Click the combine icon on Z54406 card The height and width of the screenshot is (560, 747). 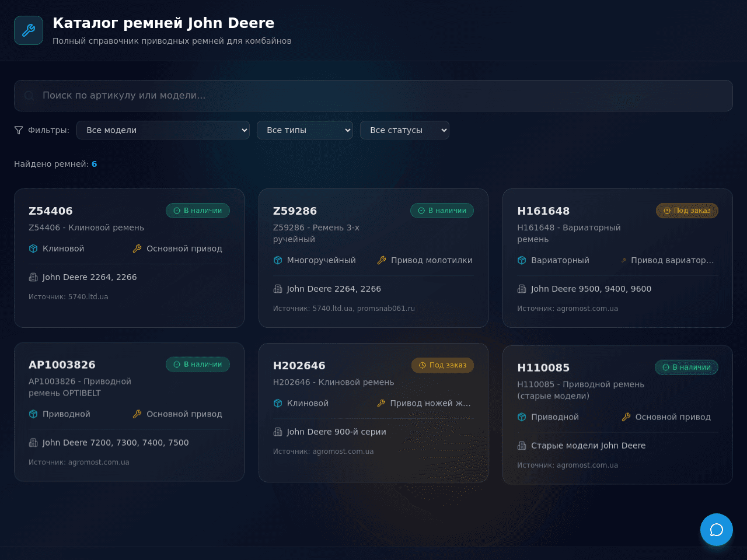click(33, 277)
